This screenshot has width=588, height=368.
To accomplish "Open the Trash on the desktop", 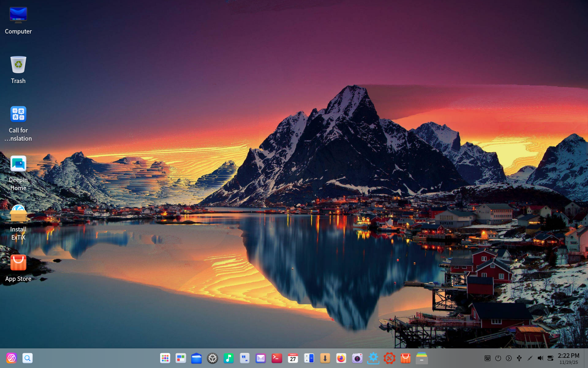I will 18,65.
